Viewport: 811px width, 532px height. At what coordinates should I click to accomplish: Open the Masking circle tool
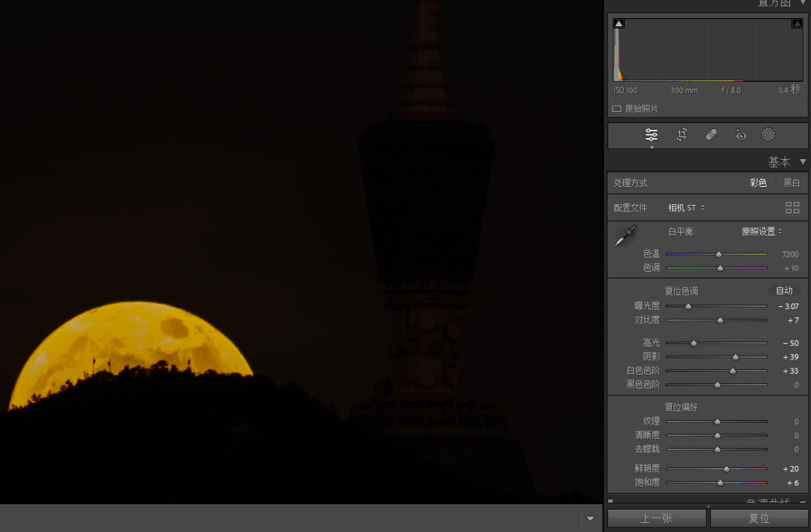pos(768,135)
